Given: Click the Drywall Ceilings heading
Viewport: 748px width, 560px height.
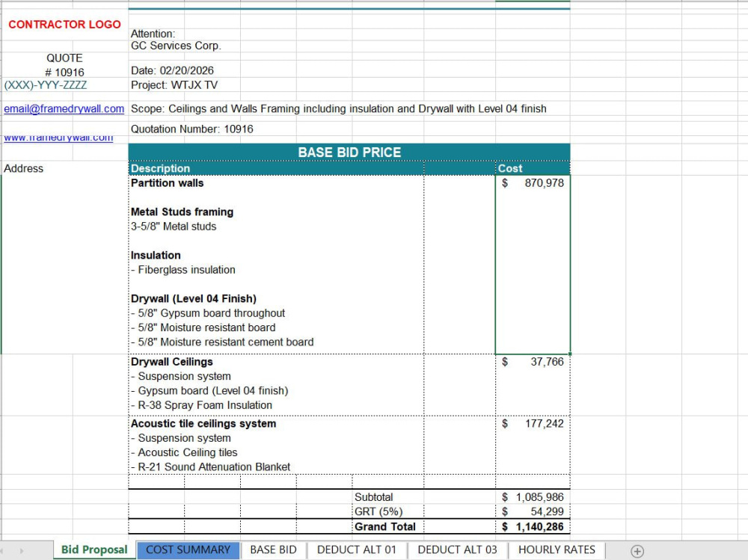Looking at the screenshot, I should pyautogui.click(x=172, y=362).
